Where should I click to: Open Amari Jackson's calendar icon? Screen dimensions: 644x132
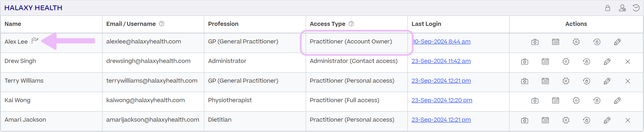(x=545, y=120)
